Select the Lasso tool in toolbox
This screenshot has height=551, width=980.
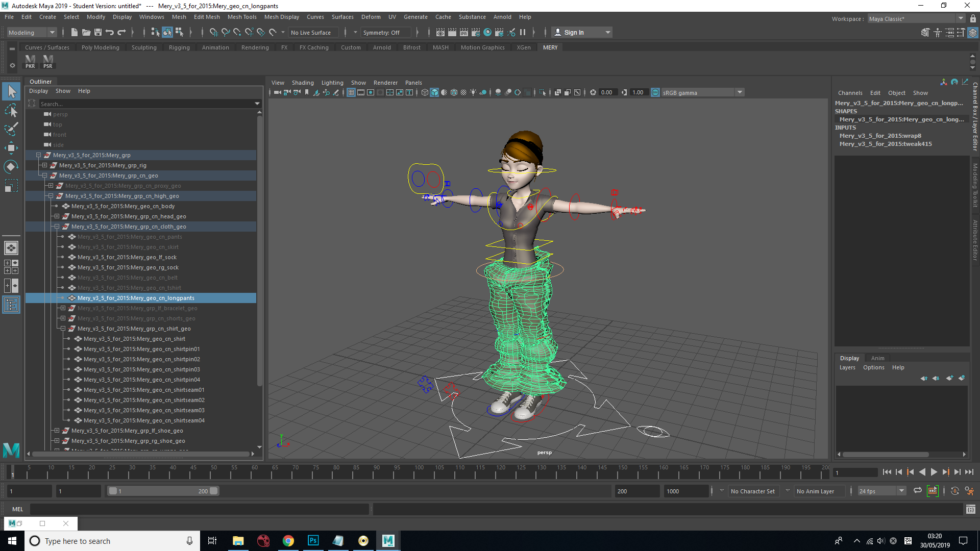(x=11, y=110)
